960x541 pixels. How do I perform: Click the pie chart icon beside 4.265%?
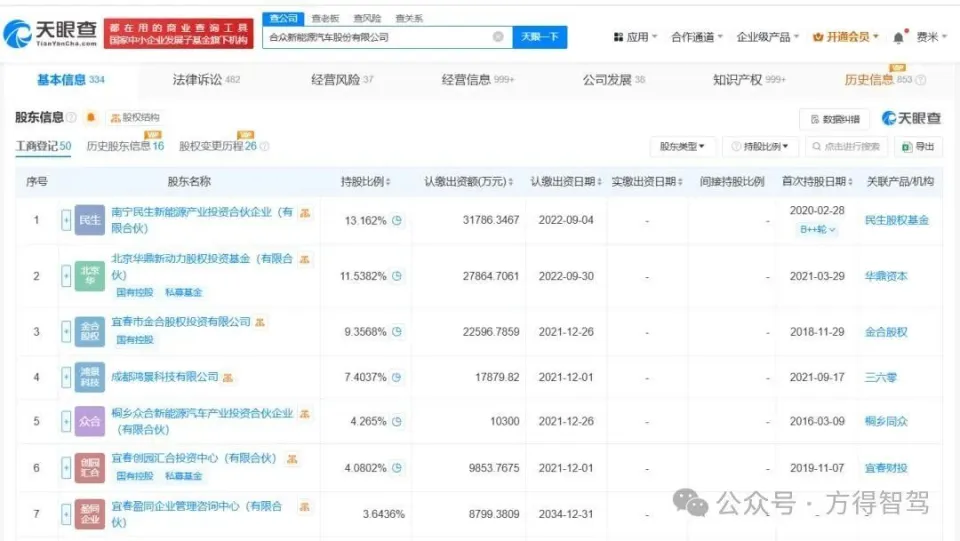[397, 421]
